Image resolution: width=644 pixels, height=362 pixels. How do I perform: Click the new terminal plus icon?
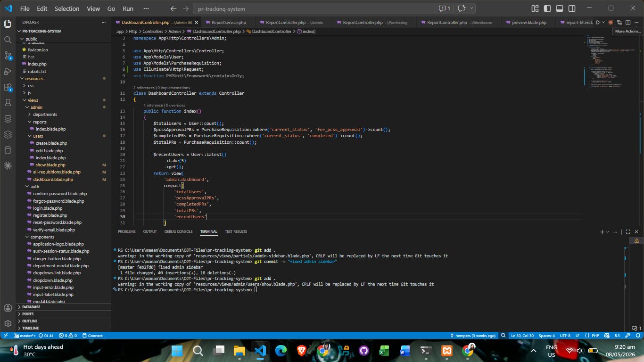click(x=602, y=232)
